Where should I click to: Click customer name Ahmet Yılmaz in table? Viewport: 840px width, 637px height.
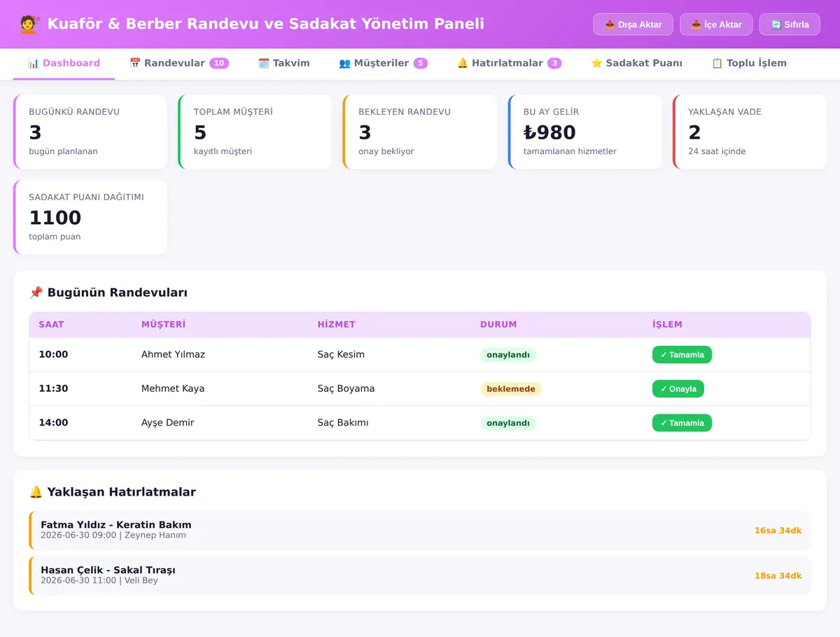pyautogui.click(x=173, y=355)
